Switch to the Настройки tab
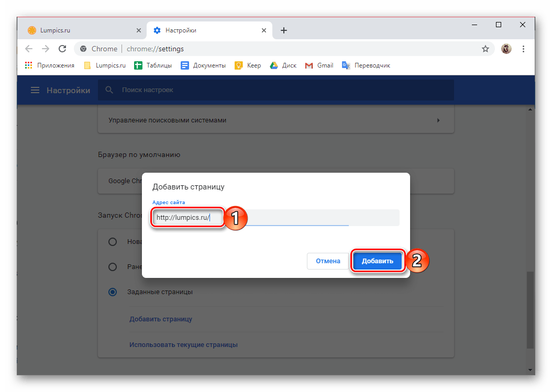Screen dimensions: 552x392 coord(209,30)
